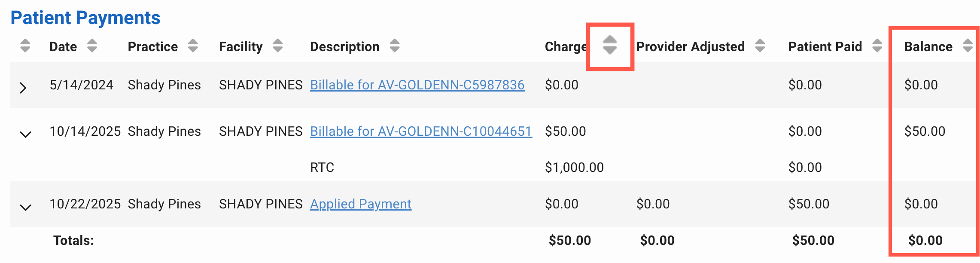Click the Patient Paid sort icon
This screenshot has width=980, height=263.
tap(877, 46)
